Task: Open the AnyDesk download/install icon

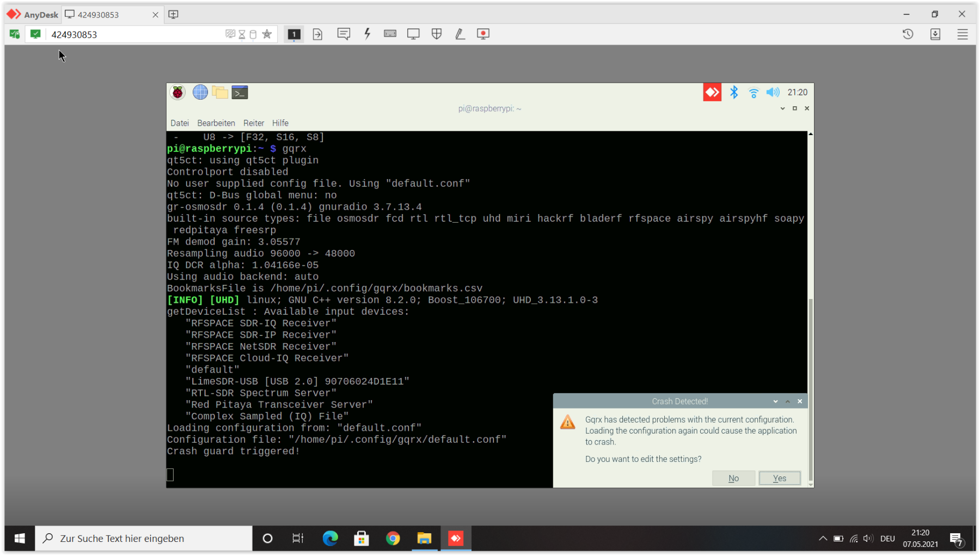Action: click(x=935, y=34)
